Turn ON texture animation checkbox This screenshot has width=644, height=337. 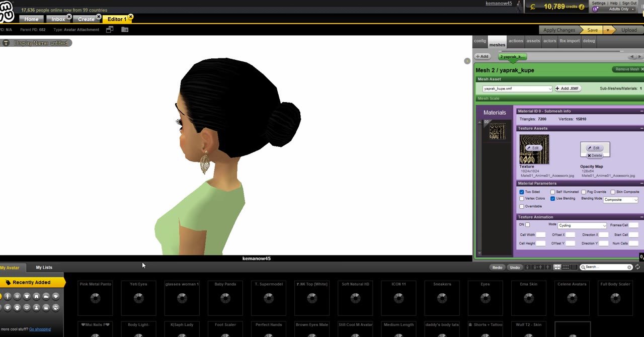[527, 225]
